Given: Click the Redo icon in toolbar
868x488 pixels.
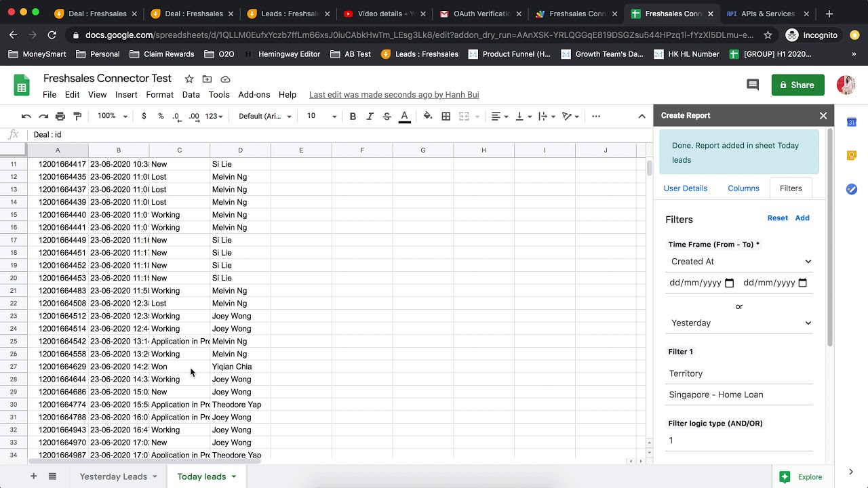Looking at the screenshot, I should tap(43, 117).
